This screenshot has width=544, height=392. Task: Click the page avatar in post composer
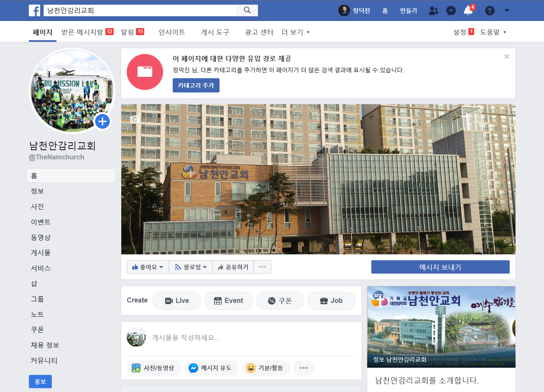136,338
